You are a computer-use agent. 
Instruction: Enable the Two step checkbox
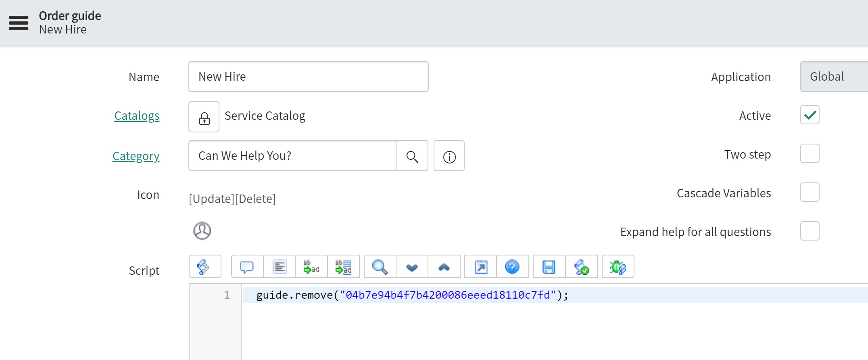coord(810,154)
